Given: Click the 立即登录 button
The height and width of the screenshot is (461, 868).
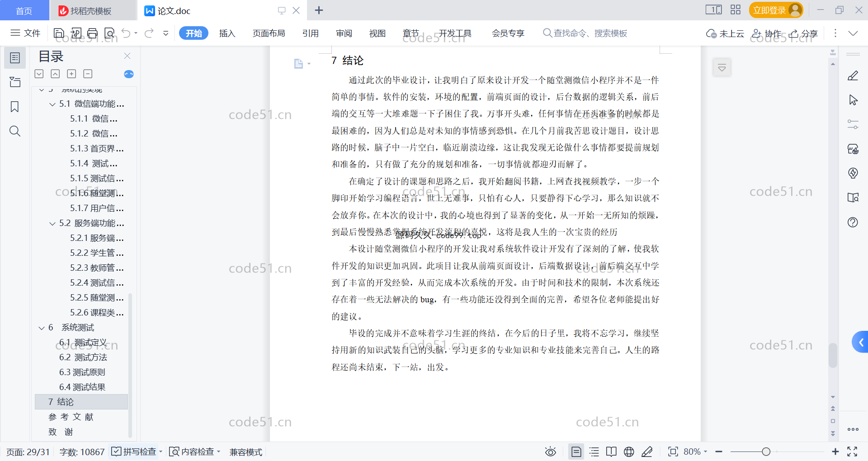Looking at the screenshot, I should [776, 10].
